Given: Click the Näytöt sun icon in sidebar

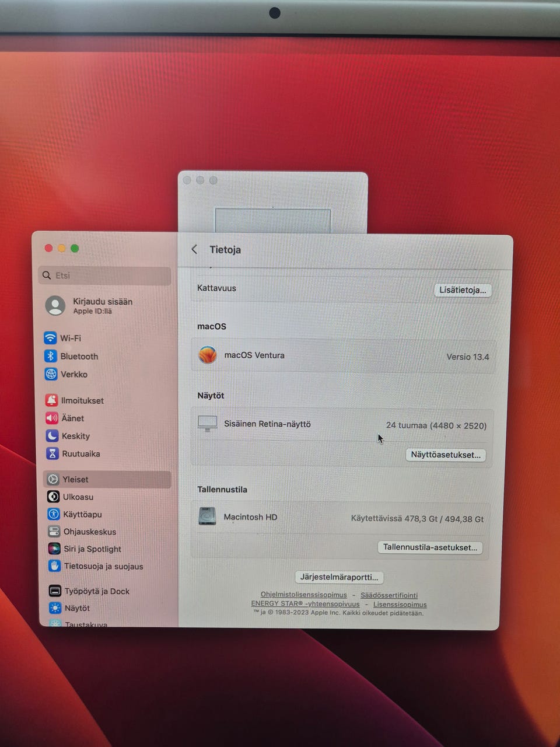Looking at the screenshot, I should (x=55, y=608).
